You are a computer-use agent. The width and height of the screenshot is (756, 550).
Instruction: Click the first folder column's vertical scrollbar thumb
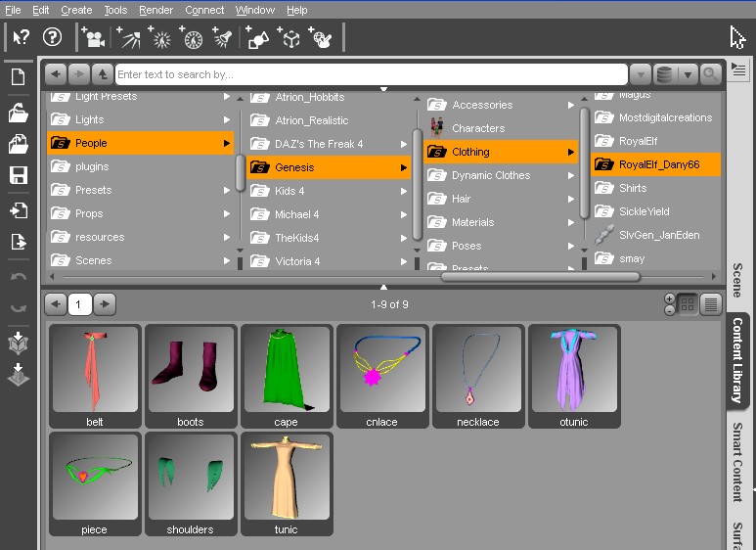click(x=240, y=173)
